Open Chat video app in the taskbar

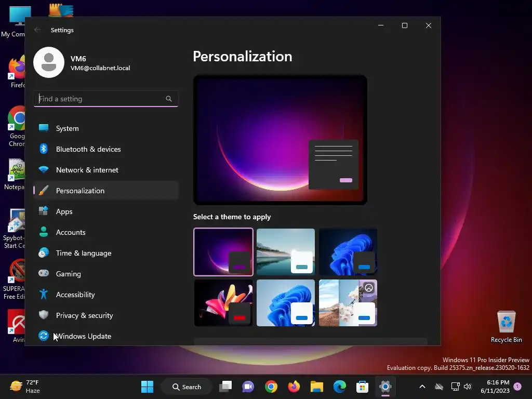(248, 387)
